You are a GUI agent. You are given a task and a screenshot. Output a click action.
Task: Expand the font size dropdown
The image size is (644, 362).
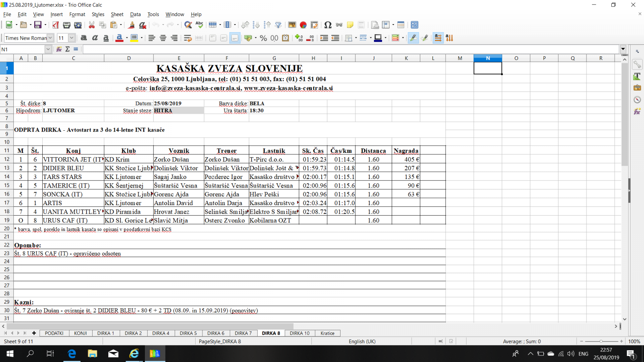[x=72, y=38]
